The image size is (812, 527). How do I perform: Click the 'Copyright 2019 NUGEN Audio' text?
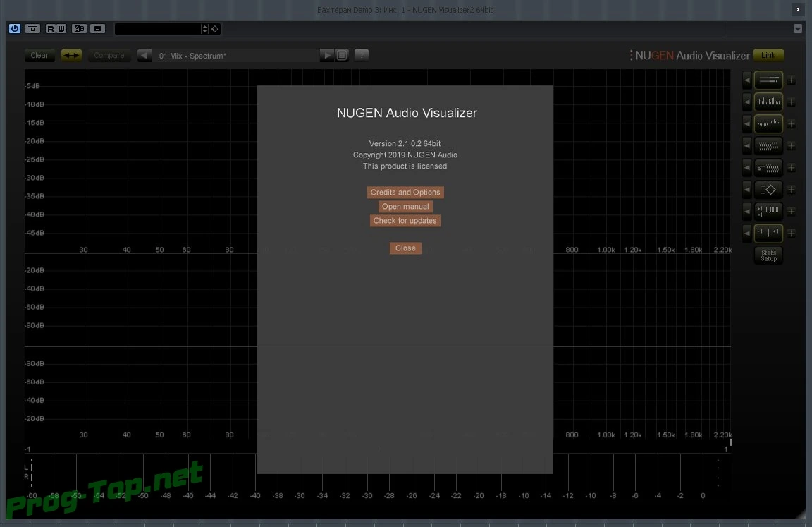click(x=405, y=155)
